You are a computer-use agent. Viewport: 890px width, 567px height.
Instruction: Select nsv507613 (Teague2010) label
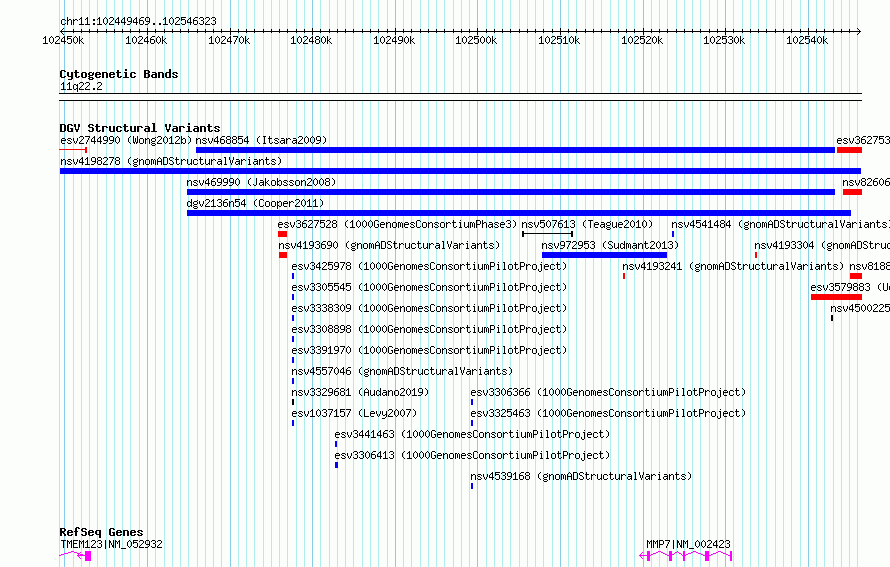pyautogui.click(x=587, y=224)
